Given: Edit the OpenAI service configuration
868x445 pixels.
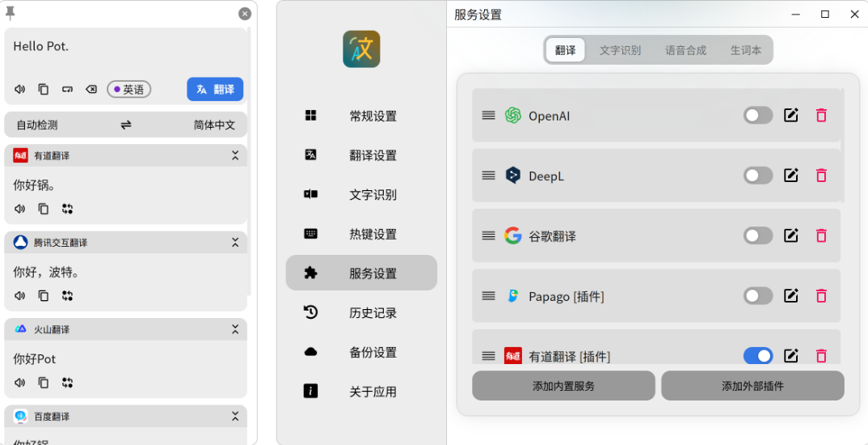Looking at the screenshot, I should (x=791, y=115).
